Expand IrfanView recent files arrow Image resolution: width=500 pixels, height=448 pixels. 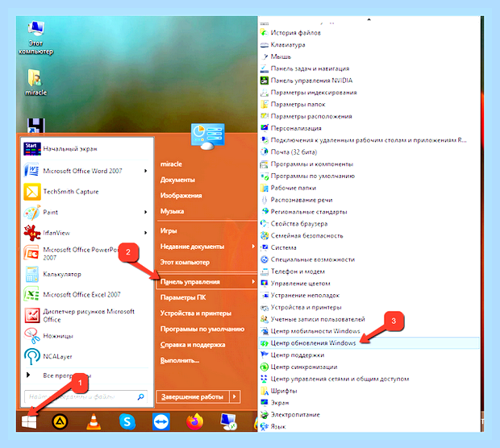[x=145, y=233]
